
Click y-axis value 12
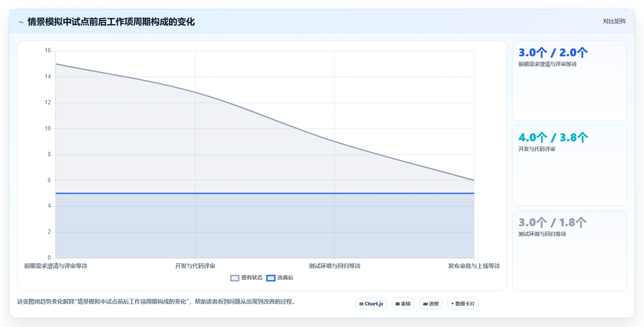48,103
